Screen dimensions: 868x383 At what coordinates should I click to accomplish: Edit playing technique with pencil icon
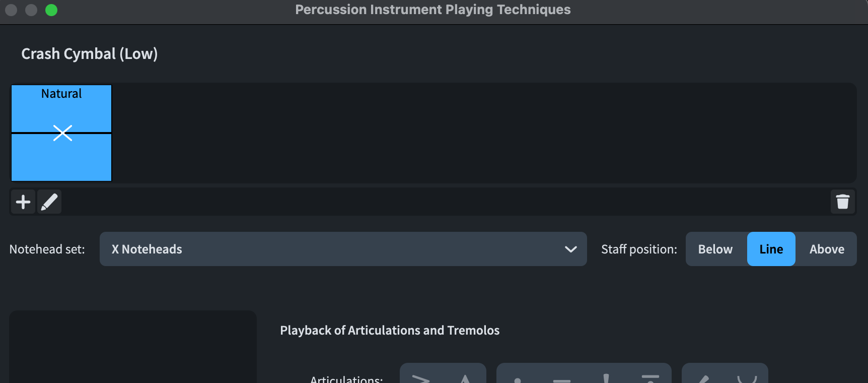(49, 202)
